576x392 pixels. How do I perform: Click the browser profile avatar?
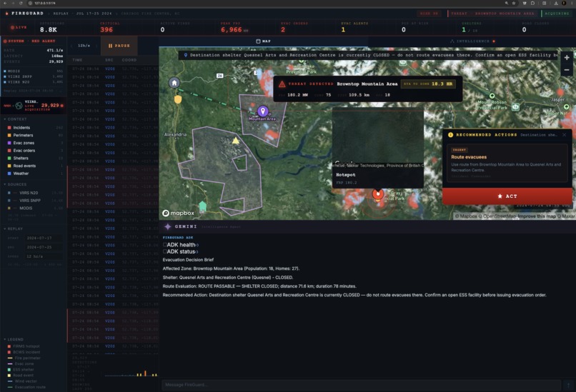click(x=564, y=3)
